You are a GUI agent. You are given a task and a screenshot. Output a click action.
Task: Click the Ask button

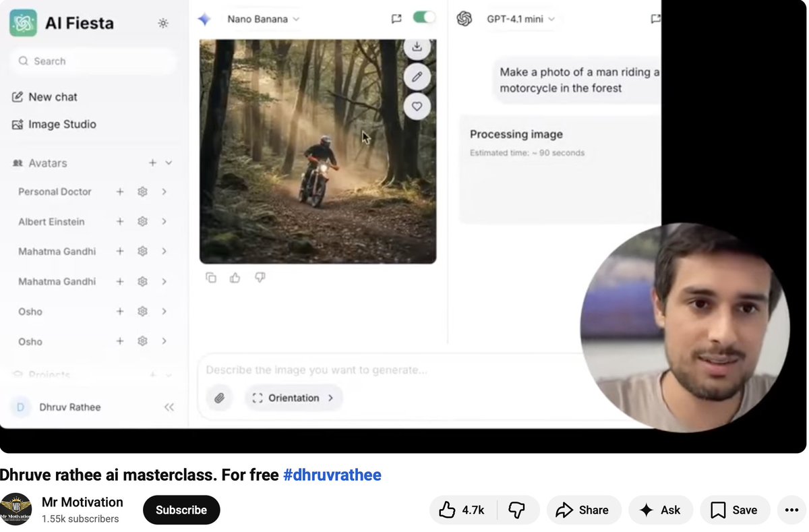click(660, 510)
